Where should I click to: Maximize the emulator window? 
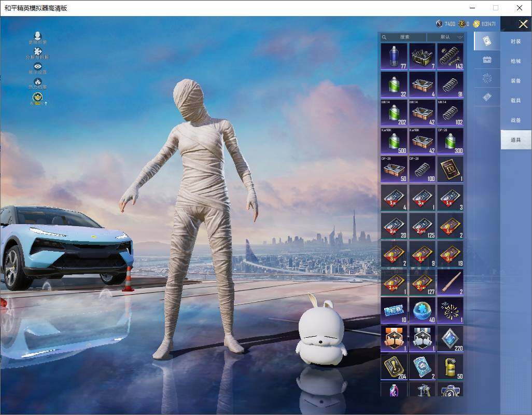pyautogui.click(x=496, y=8)
